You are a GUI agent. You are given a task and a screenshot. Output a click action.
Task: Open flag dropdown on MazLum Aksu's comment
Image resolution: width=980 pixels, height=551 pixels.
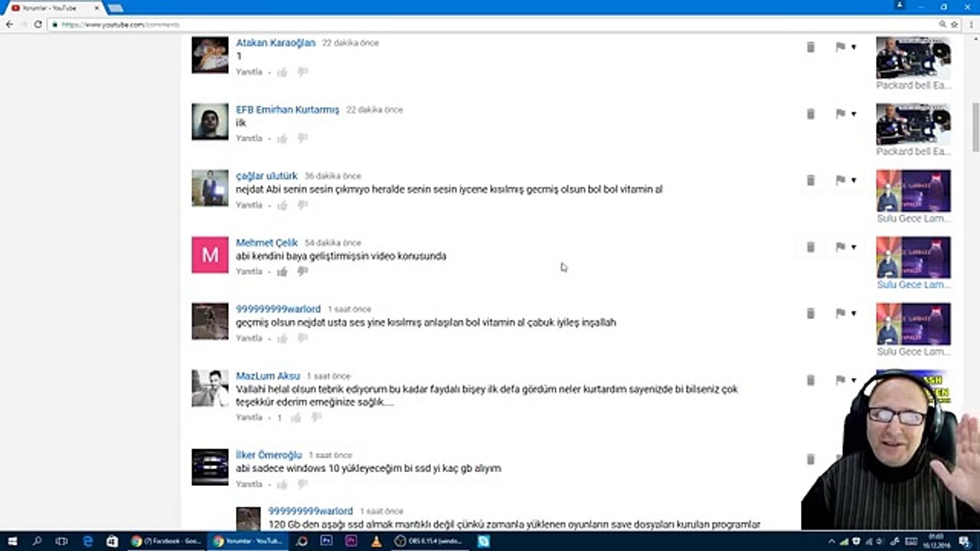(854, 380)
